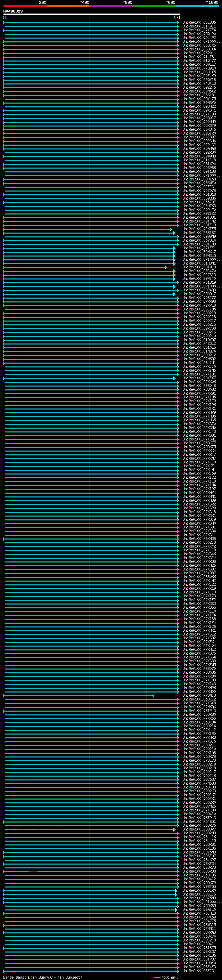This screenshot has width=222, height=980.
Task: Select hit label UniRef100_Q010E5
Action: [199, 347]
